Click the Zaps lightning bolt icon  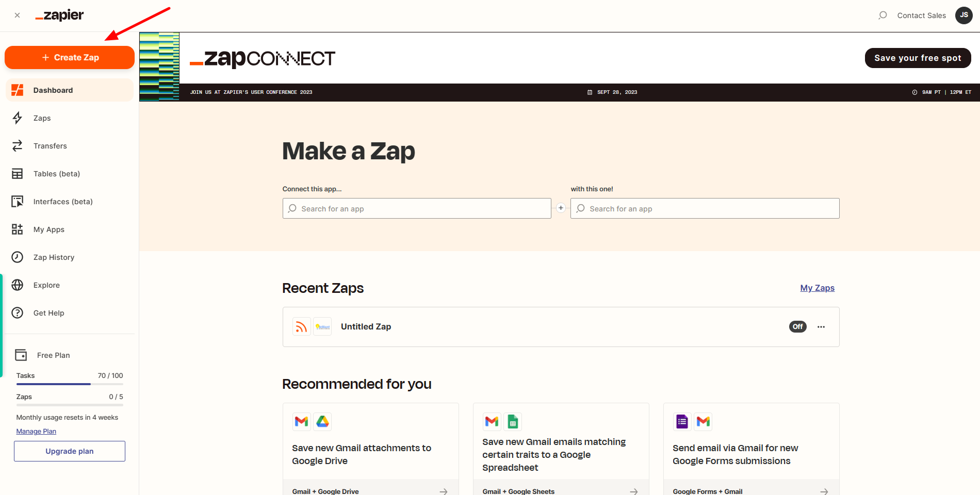coord(18,118)
